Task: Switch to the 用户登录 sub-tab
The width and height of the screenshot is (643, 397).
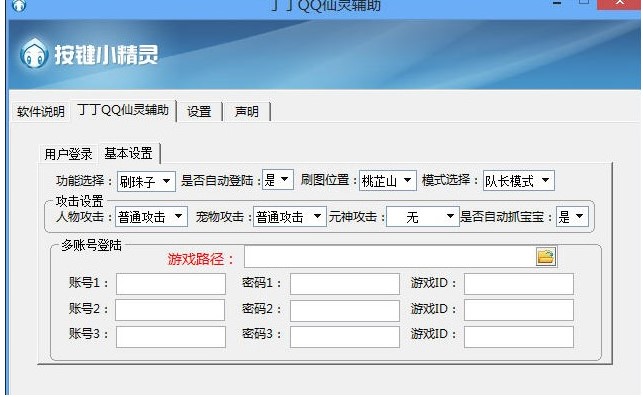Action: [68, 154]
